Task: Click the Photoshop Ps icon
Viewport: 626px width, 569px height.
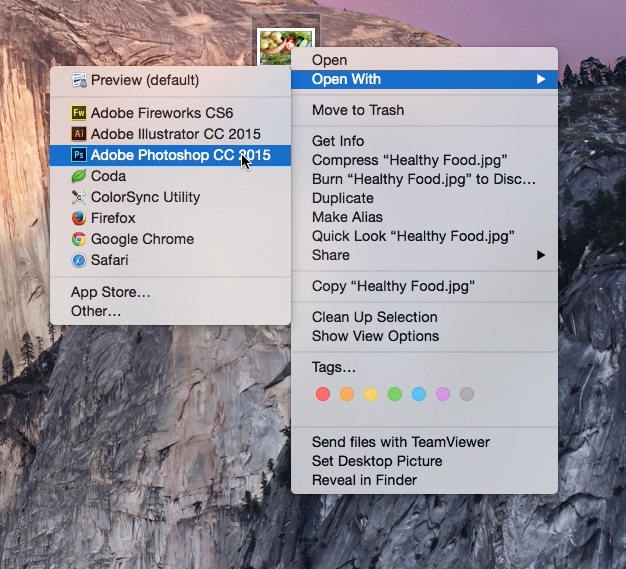Action: (79, 155)
